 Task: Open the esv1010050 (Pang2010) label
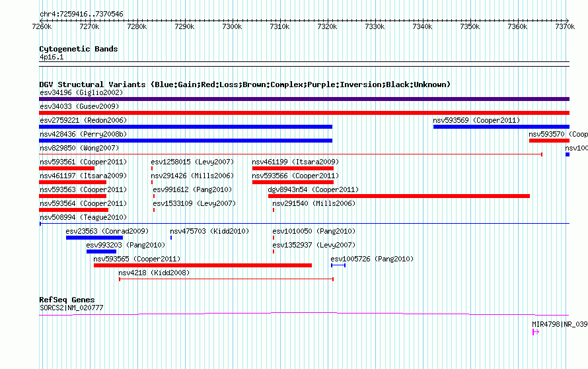[314, 231]
